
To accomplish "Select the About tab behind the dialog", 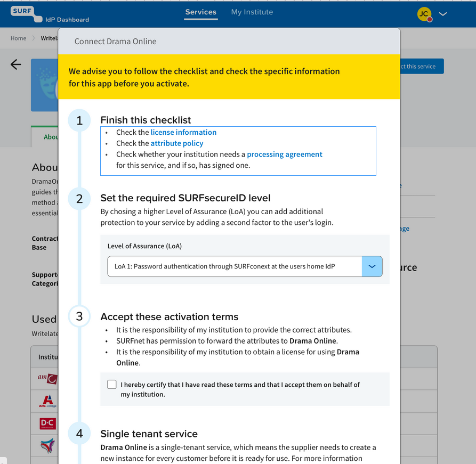I will pyautogui.click(x=45, y=137).
